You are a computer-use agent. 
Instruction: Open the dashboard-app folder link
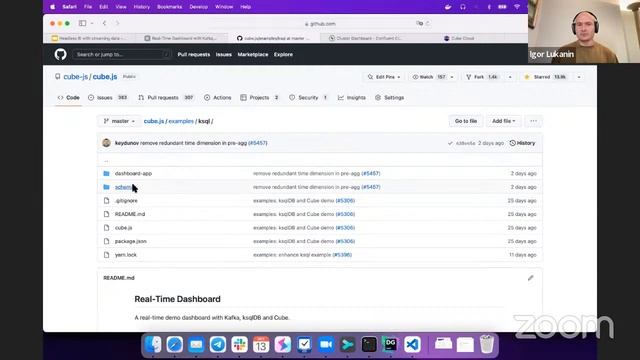(133, 173)
